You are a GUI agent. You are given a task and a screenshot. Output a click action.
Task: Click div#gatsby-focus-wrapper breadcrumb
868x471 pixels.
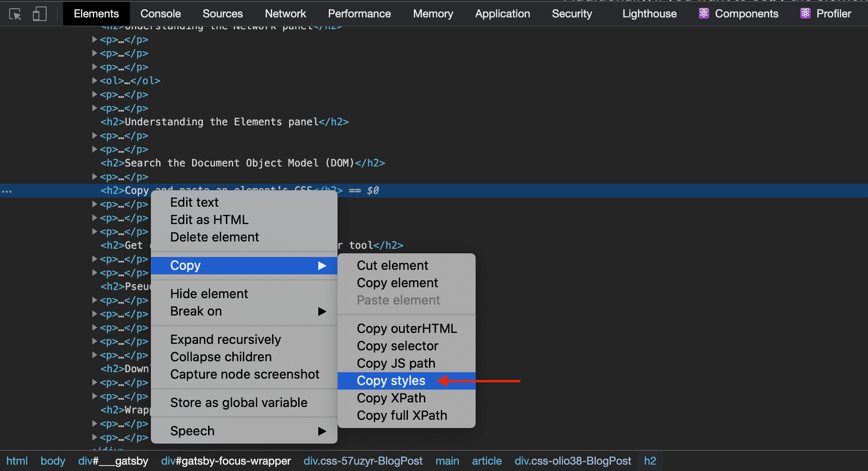click(226, 461)
